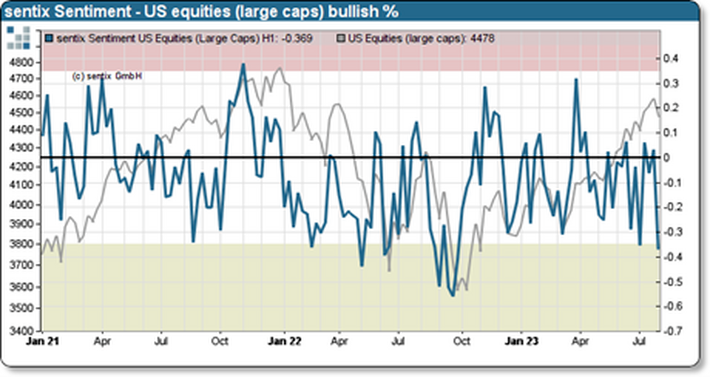Click the right axis value 0.4
The image size is (710, 377).
click(671, 58)
